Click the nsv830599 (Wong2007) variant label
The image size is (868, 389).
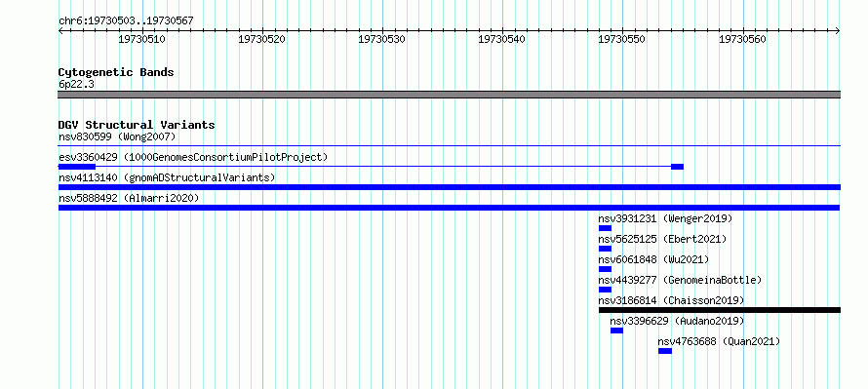point(117,136)
